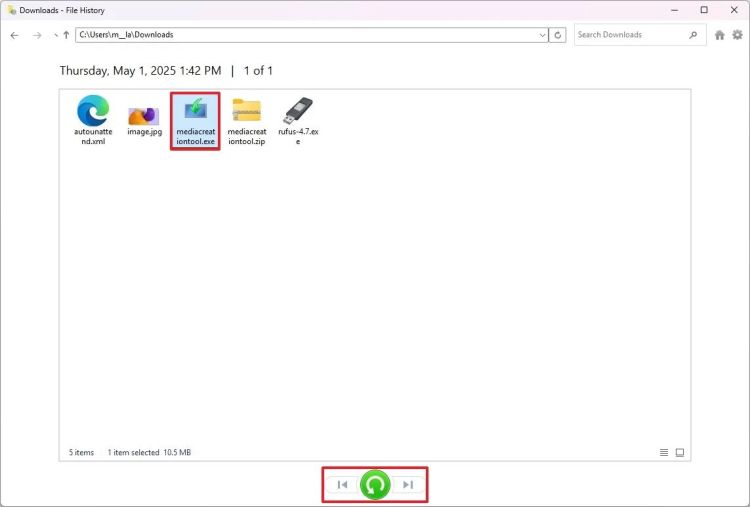Screen dimensions: 750x507
Task: Click the search magnifier icon
Action: pos(693,35)
